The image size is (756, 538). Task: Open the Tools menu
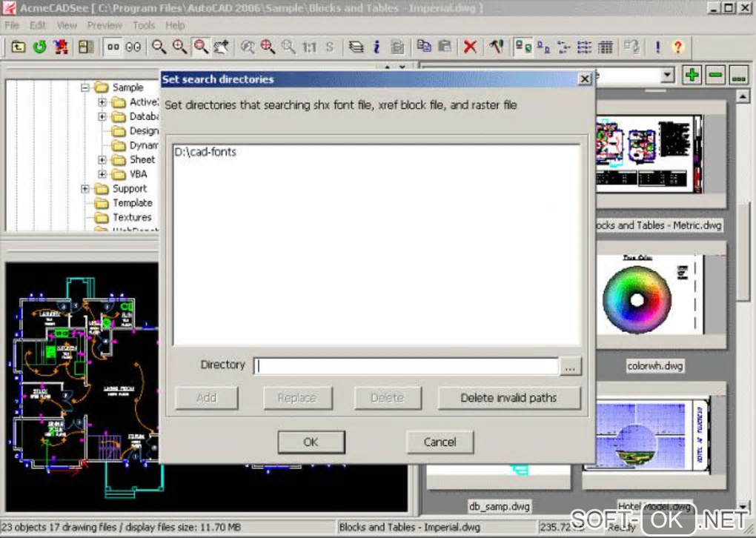tap(144, 25)
